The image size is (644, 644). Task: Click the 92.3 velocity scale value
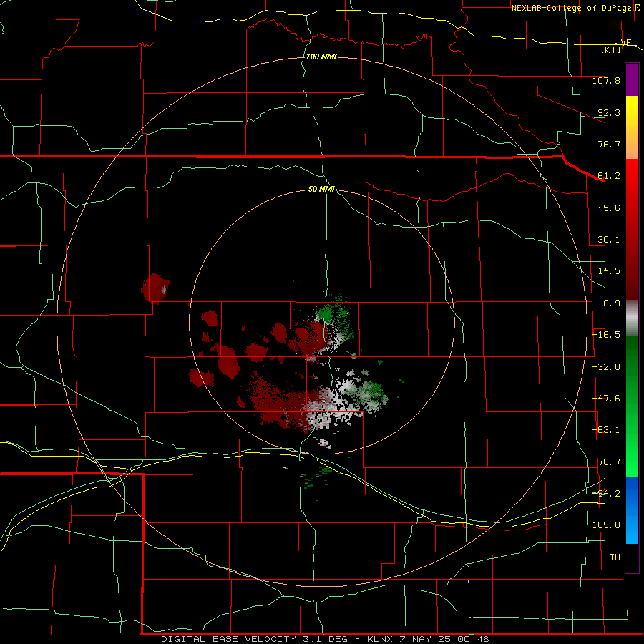(609, 112)
